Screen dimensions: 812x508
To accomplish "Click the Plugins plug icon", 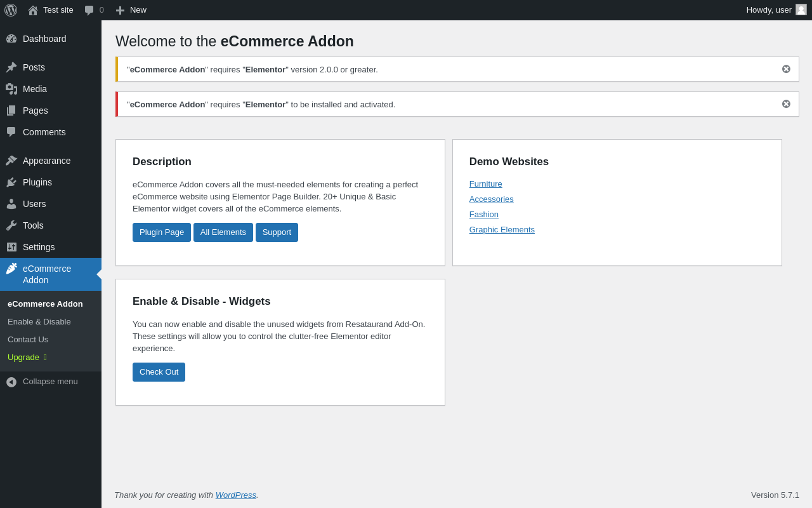I will (11, 182).
